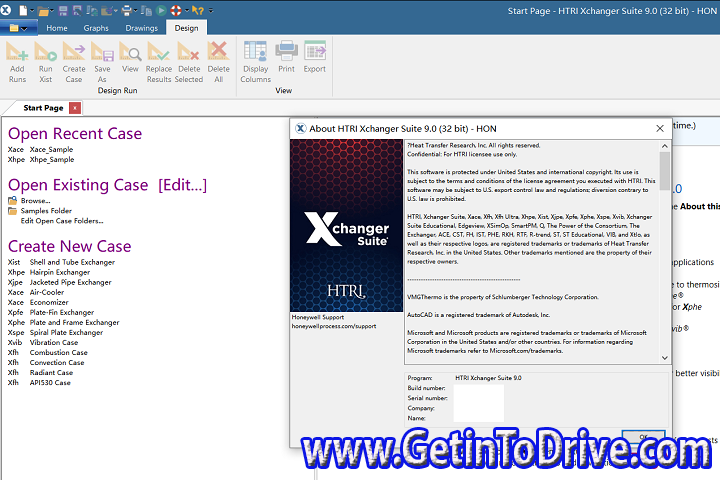Image resolution: width=720 pixels, height=480 pixels.
Task: Click the What's This pointer-question icon
Action: pos(198,10)
